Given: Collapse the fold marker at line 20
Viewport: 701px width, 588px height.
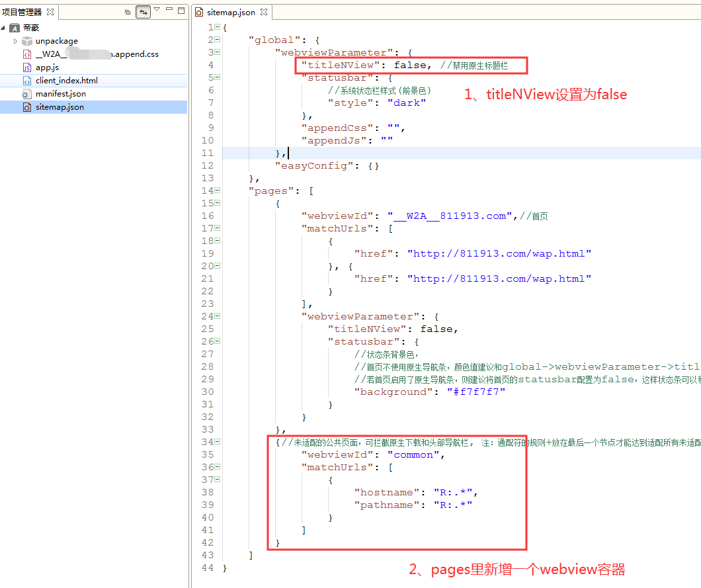Looking at the screenshot, I should pos(218,266).
